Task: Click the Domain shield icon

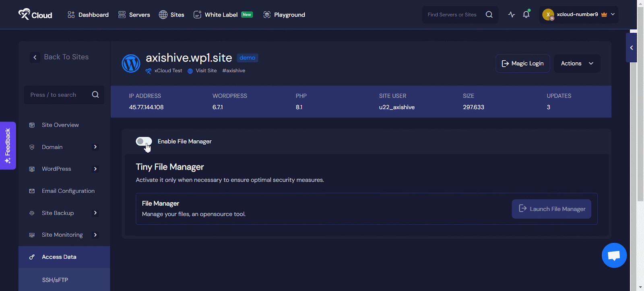Action: tap(32, 147)
